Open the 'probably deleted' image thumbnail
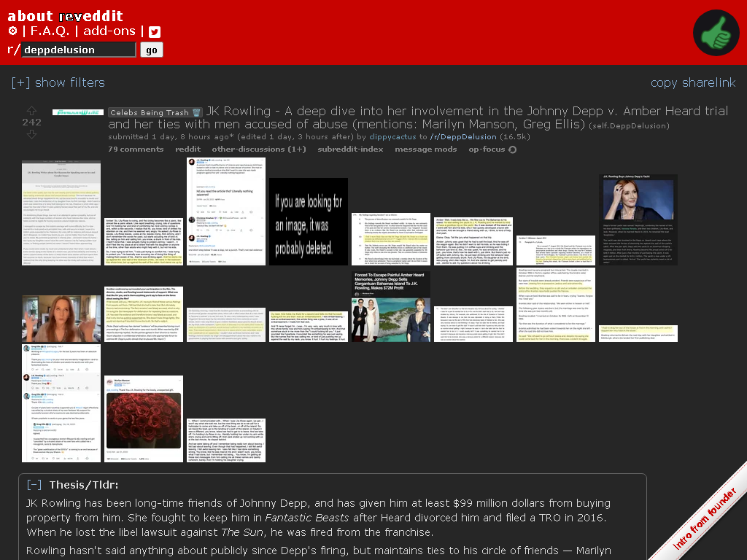This screenshot has height=560, width=747. coord(309,222)
